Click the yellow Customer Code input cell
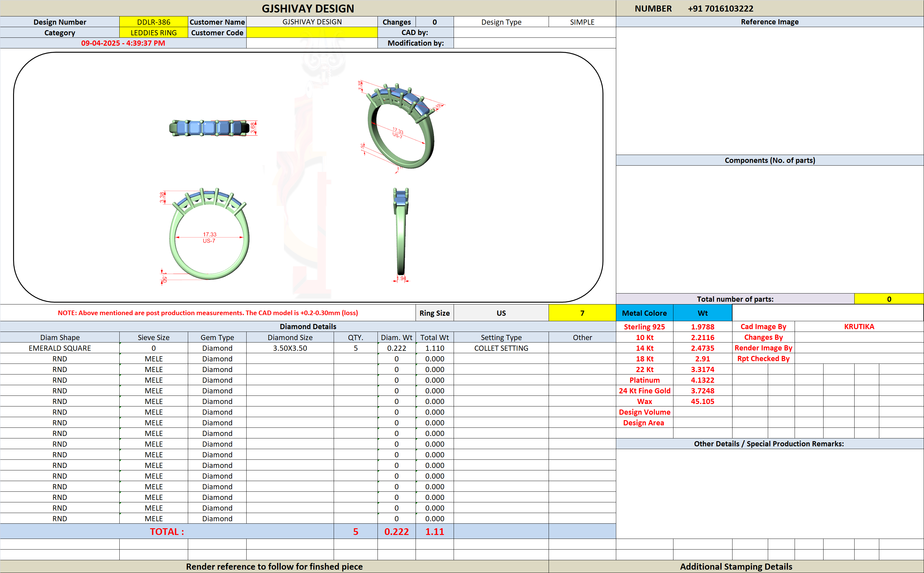Viewport: 924px width, 573px height. pyautogui.click(x=312, y=33)
